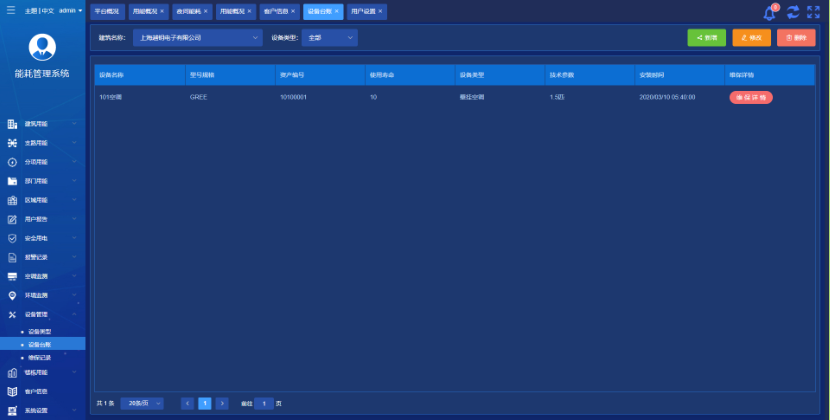Open the notification bell icon
The width and height of the screenshot is (830, 420).
pyautogui.click(x=769, y=13)
